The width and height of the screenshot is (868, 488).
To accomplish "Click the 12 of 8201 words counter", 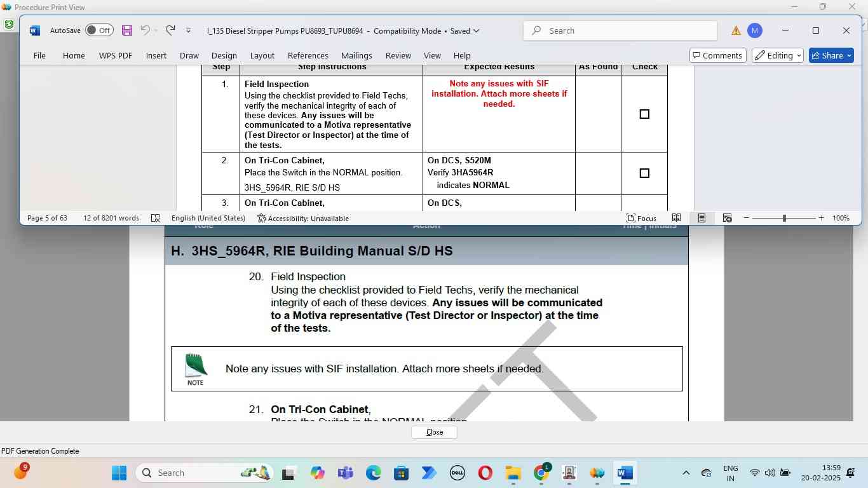I will coord(111,218).
